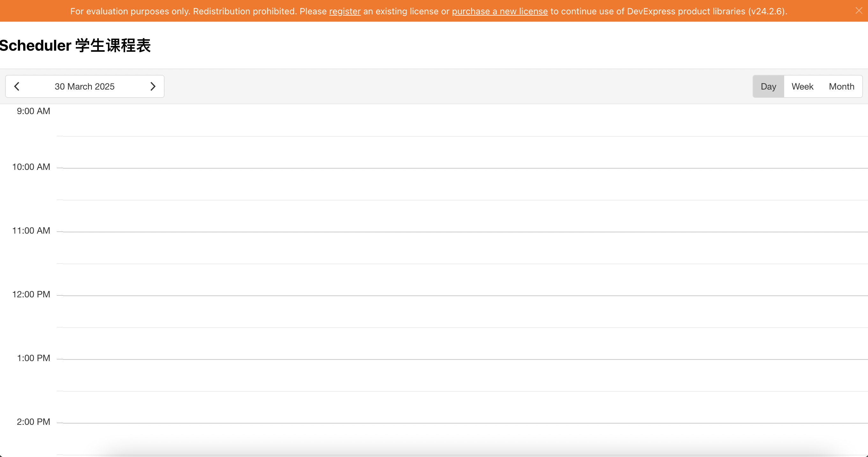The image size is (868, 457).
Task: Go to next day with right arrow
Action: click(x=153, y=87)
